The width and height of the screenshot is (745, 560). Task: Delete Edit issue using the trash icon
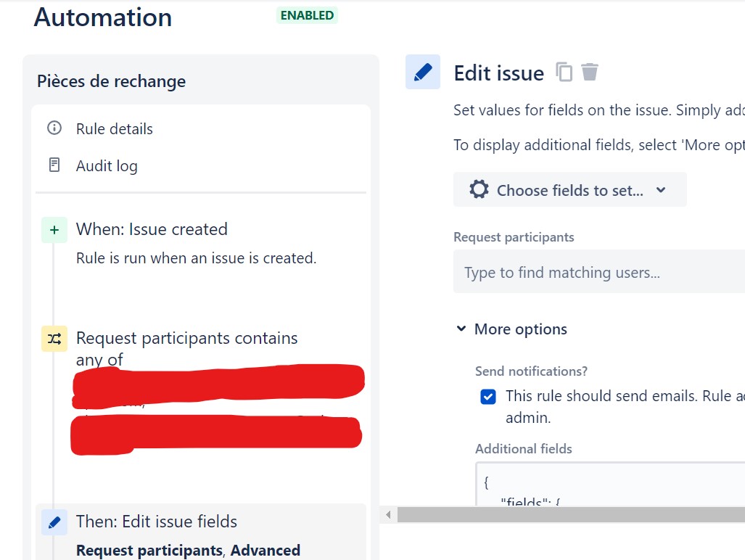coord(590,71)
